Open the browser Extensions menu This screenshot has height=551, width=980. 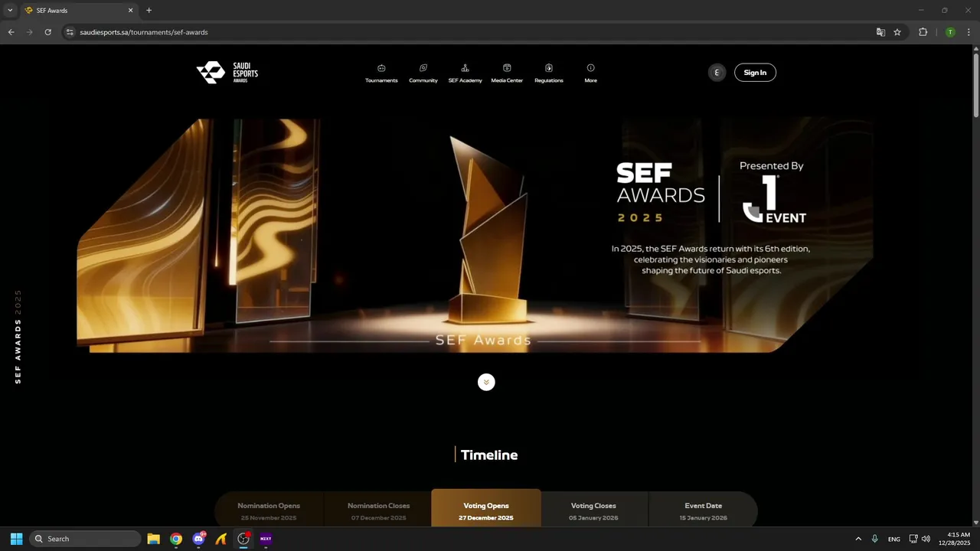pyautogui.click(x=923, y=32)
